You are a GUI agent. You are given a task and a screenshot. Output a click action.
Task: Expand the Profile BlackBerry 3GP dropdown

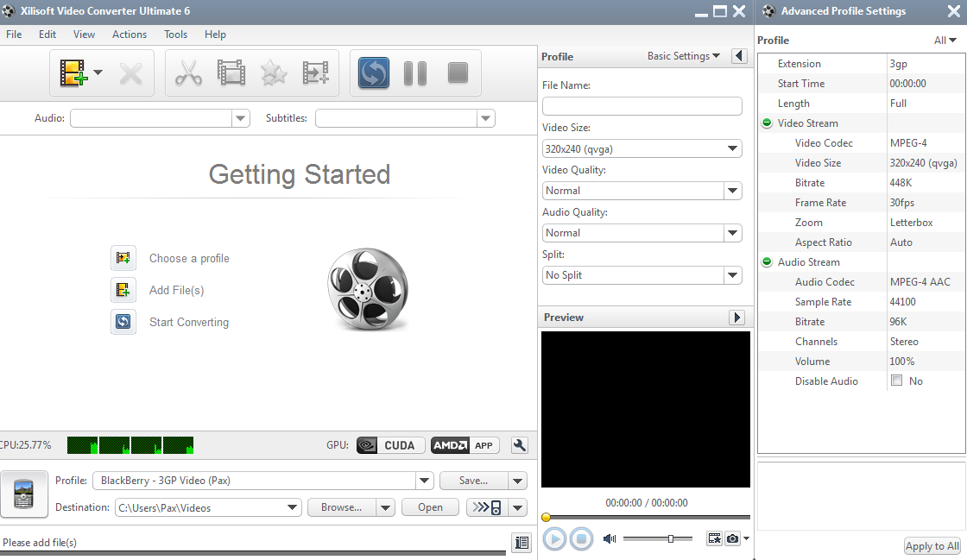coord(424,481)
